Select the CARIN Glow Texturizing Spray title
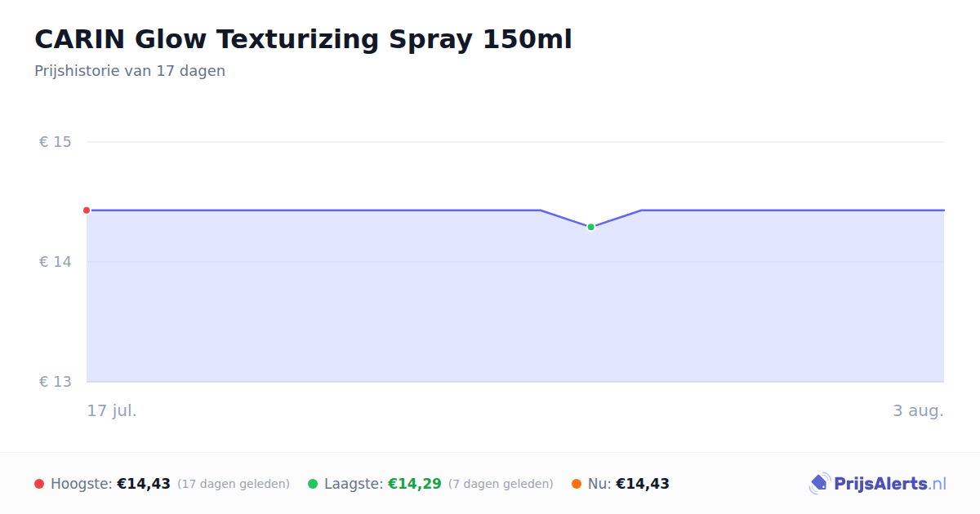This screenshot has width=980, height=514. [x=303, y=39]
